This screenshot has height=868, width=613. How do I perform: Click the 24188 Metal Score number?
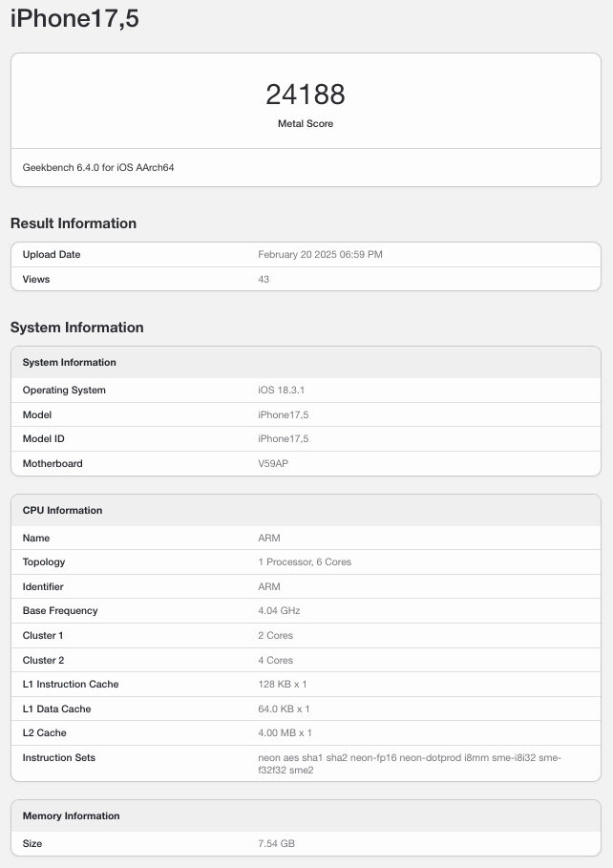coord(306,95)
